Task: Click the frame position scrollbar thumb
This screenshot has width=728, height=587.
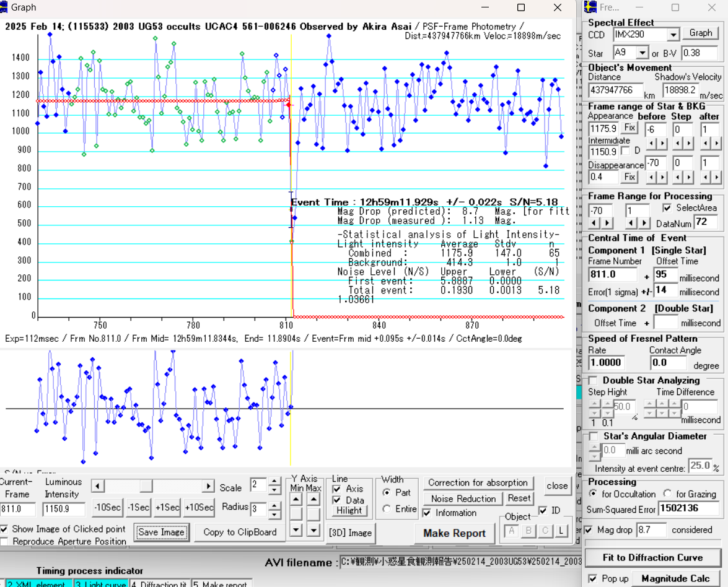Action: (146, 486)
